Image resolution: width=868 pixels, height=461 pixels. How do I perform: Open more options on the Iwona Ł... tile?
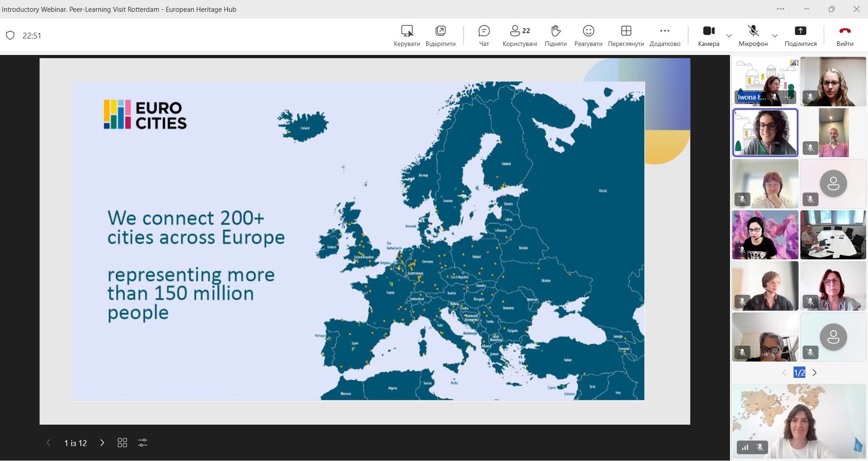(x=788, y=97)
